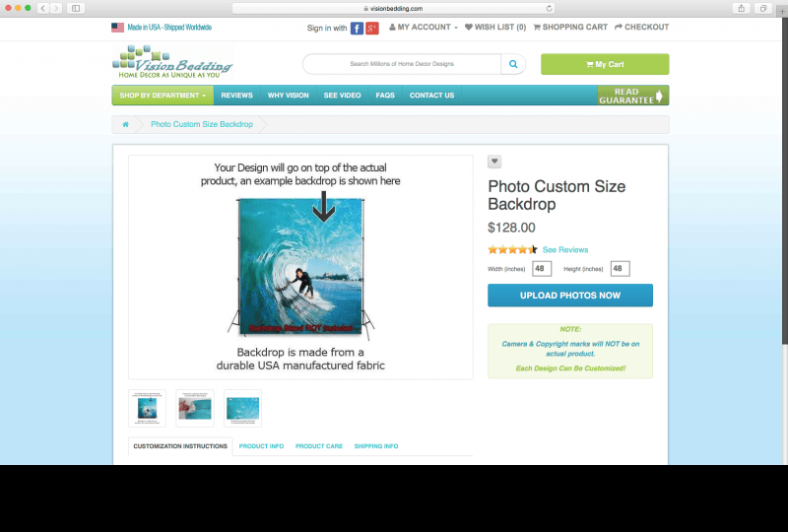Switch to the Product Info tab
788x532 pixels.
(261, 446)
